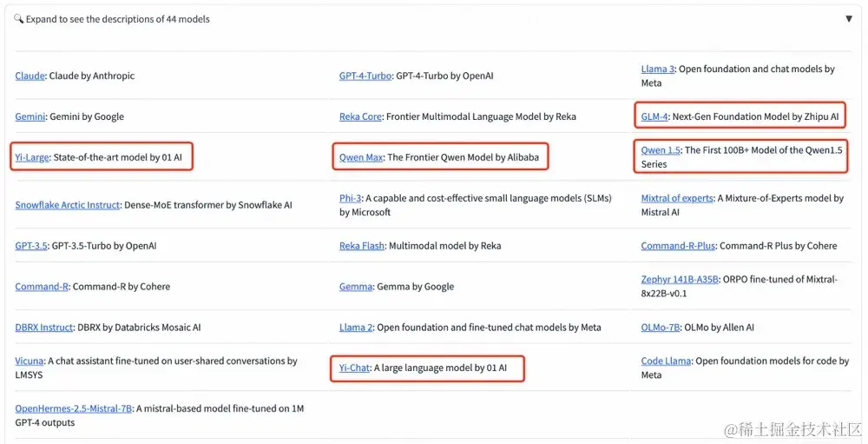Click the Phi-3 model link
The height and width of the screenshot is (444, 868).
[x=351, y=198]
